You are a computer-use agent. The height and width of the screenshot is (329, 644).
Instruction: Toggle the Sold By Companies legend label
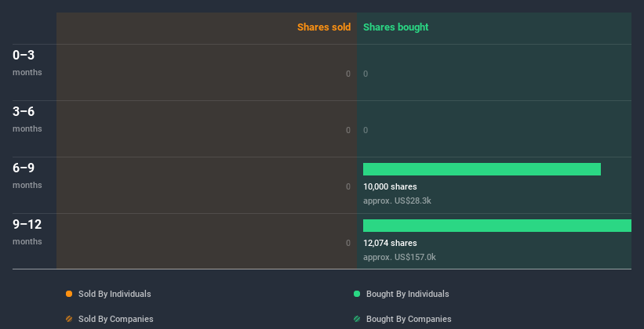point(115,319)
